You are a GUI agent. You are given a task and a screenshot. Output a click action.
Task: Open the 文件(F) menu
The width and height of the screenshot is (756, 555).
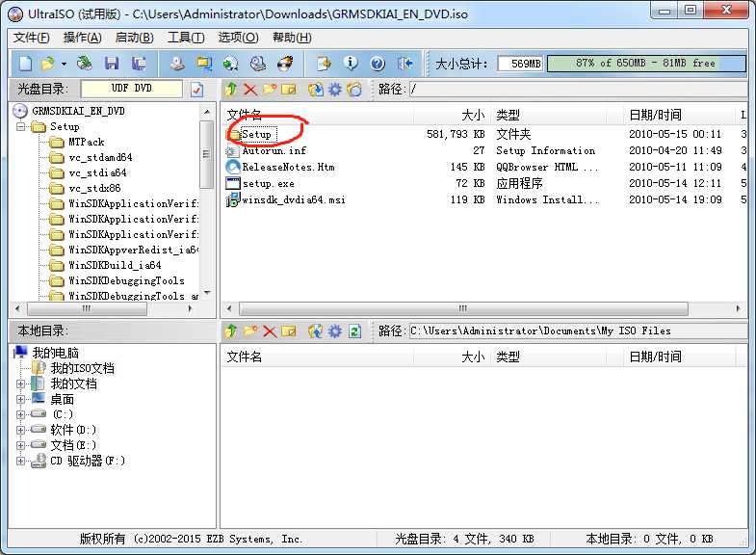point(32,38)
